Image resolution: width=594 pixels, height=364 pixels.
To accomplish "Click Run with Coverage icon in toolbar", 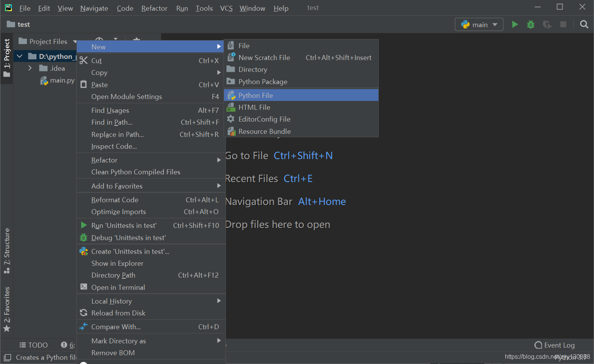I will [x=547, y=24].
